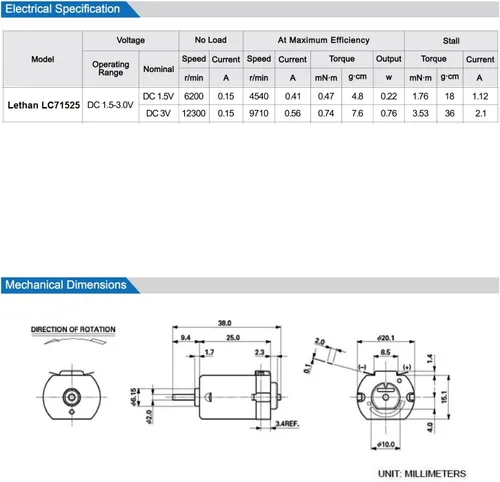Select the '15.1' height dimension

(444, 397)
